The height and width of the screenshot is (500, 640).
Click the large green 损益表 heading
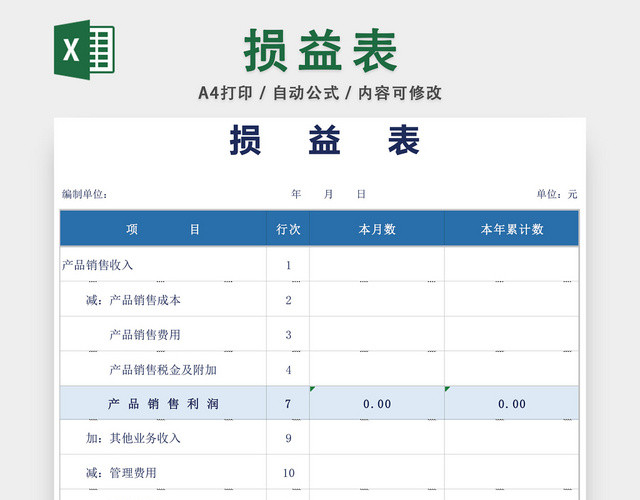[320, 50]
